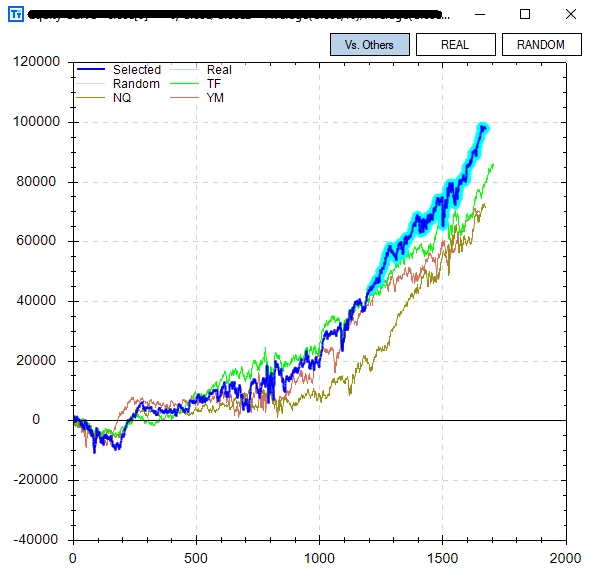
Task: Click the NQ legend olive line swatch
Action: 91,98
